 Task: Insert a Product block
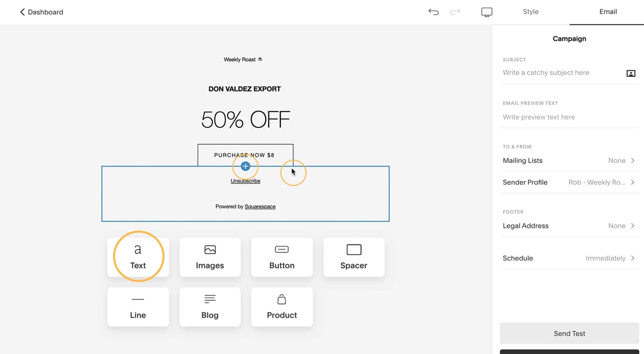coord(282,307)
